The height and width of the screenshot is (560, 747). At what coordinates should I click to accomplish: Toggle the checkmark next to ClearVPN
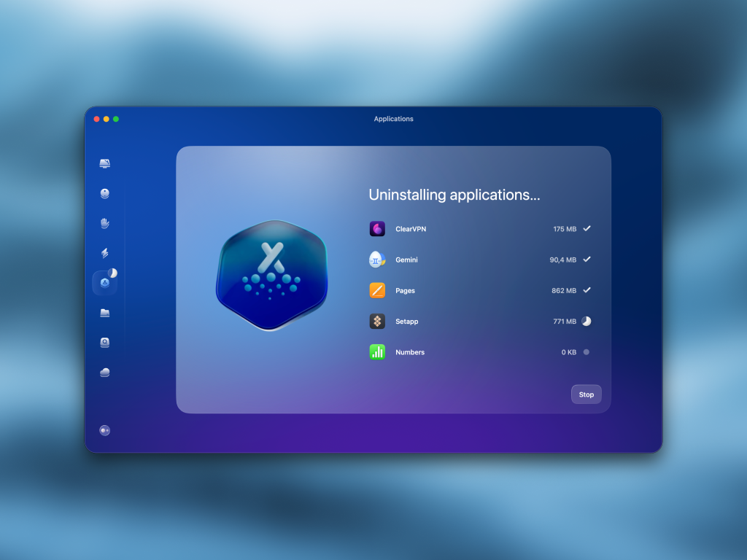586,228
